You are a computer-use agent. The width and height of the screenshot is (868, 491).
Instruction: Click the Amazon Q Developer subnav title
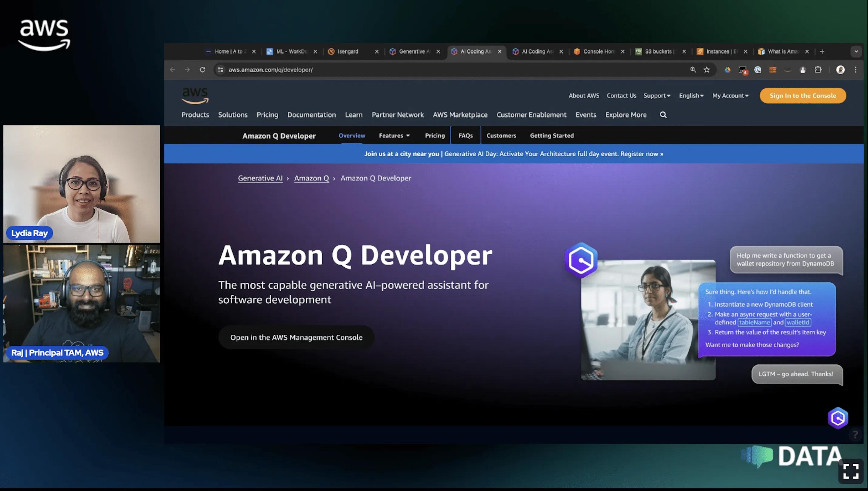point(279,136)
